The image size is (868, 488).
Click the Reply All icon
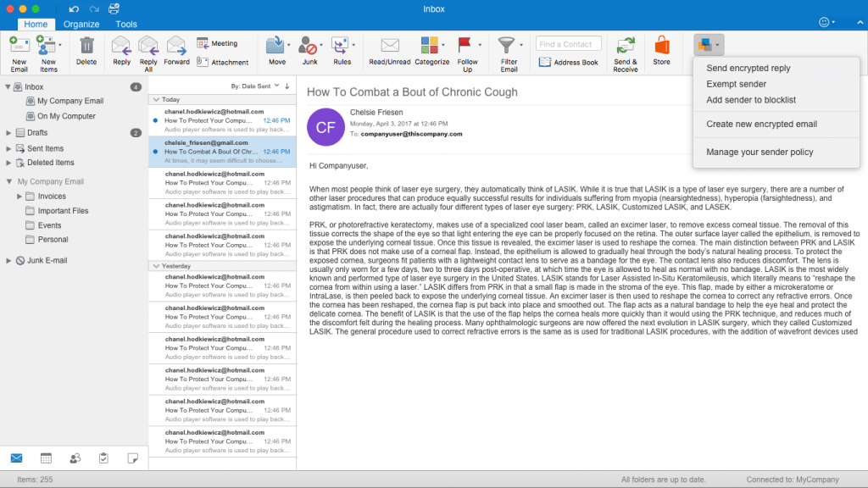click(x=148, y=46)
